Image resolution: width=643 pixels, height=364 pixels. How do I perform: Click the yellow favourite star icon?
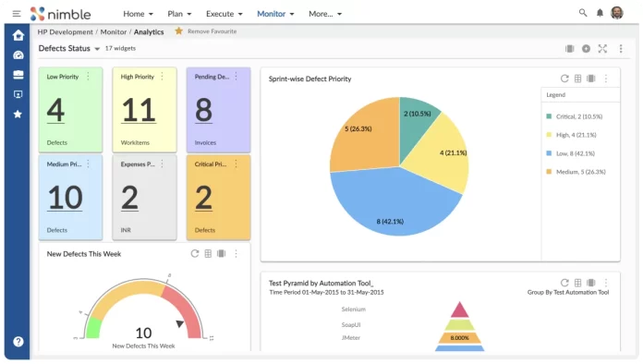coord(178,30)
